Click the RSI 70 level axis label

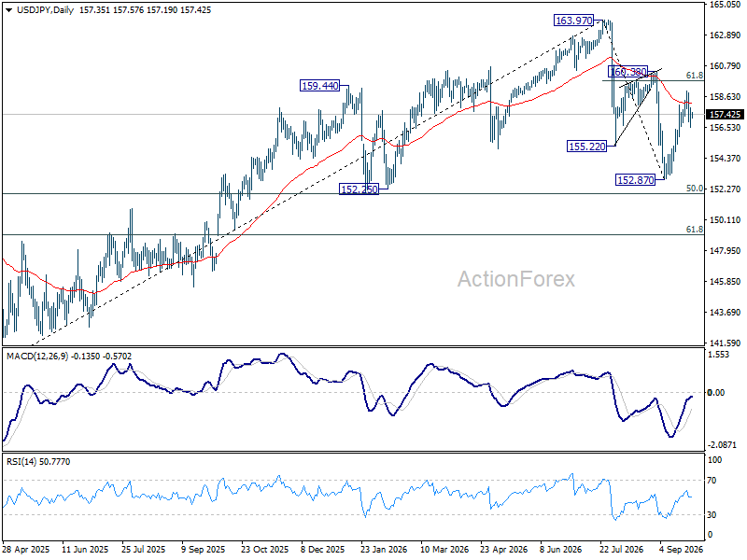[712, 481]
